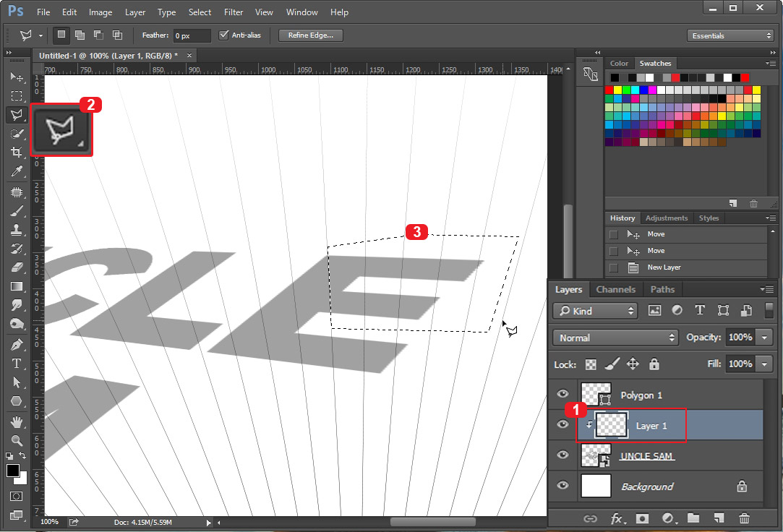
Task: Hide the Background layer
Action: point(562,486)
